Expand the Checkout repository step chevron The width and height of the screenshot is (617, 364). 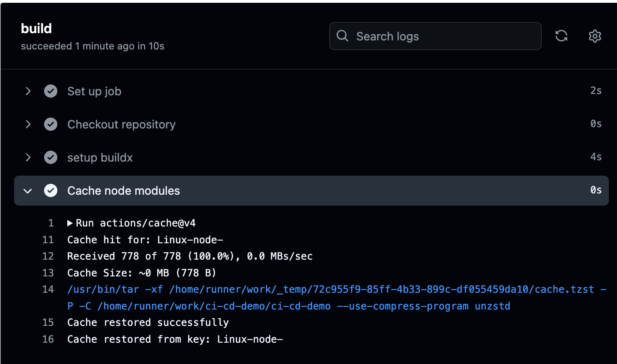coord(28,124)
